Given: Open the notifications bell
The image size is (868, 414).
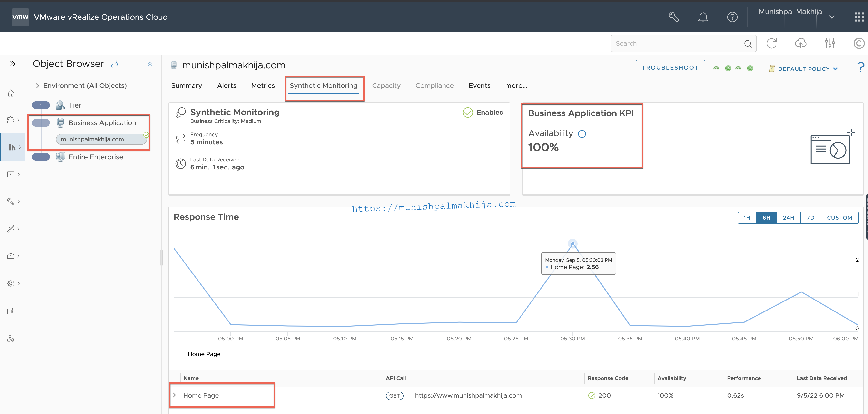Looking at the screenshot, I should point(703,17).
